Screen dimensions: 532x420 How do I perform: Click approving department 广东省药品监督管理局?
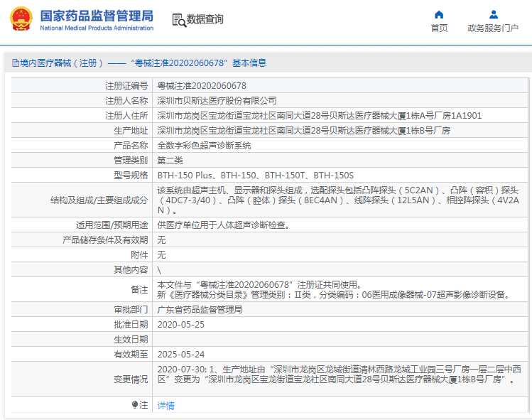pos(200,309)
